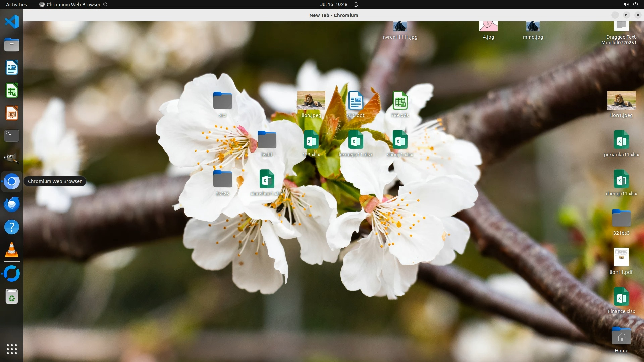Launch LibreOffice Calc from the dock
644x362 pixels.
(x=12, y=90)
